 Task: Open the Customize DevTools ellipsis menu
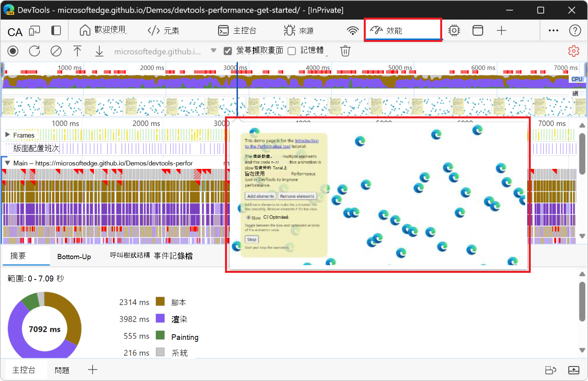pyautogui.click(x=554, y=31)
